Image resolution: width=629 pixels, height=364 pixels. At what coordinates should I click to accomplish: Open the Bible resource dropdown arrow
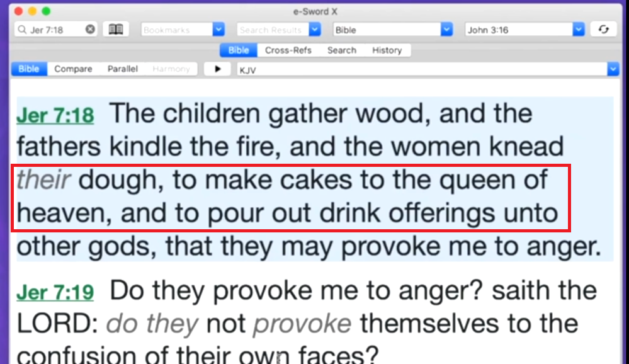[446, 30]
